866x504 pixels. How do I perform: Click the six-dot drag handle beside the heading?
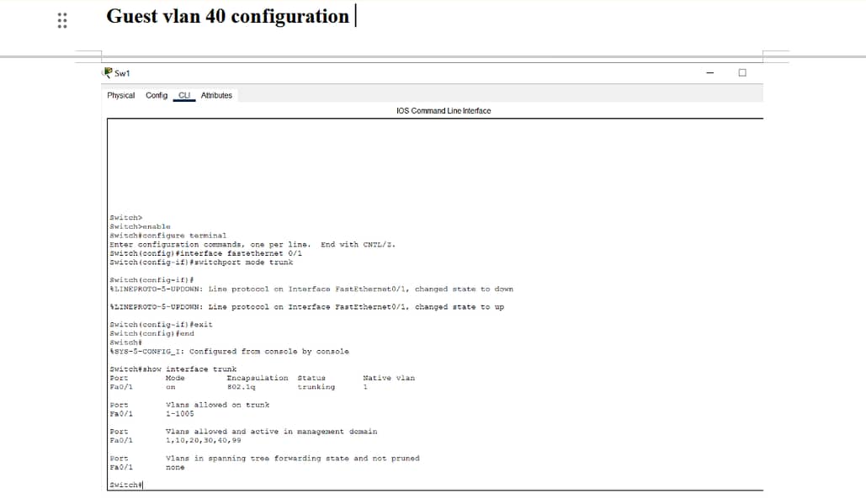(x=62, y=20)
